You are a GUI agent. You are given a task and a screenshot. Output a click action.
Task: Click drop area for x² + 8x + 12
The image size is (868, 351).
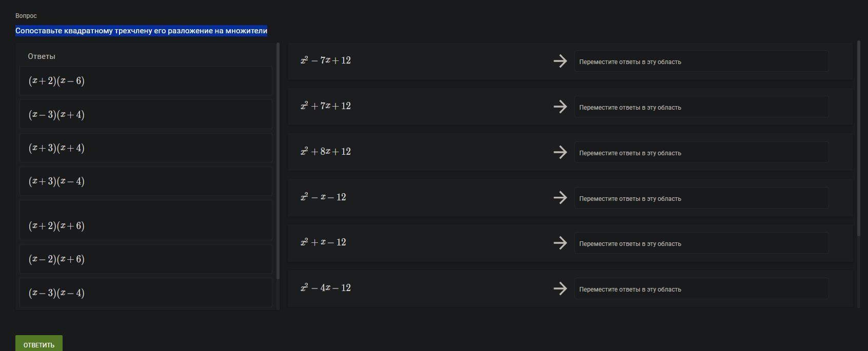tap(701, 153)
